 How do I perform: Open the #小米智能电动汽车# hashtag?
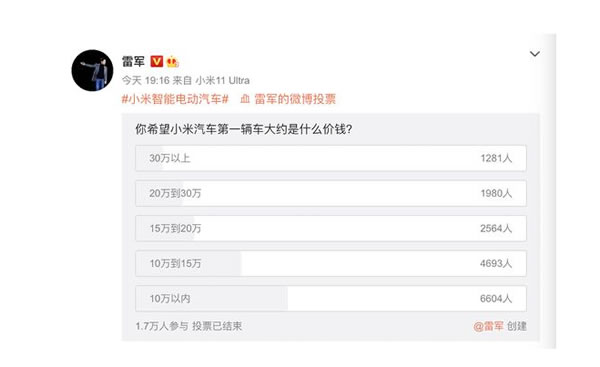[175, 99]
